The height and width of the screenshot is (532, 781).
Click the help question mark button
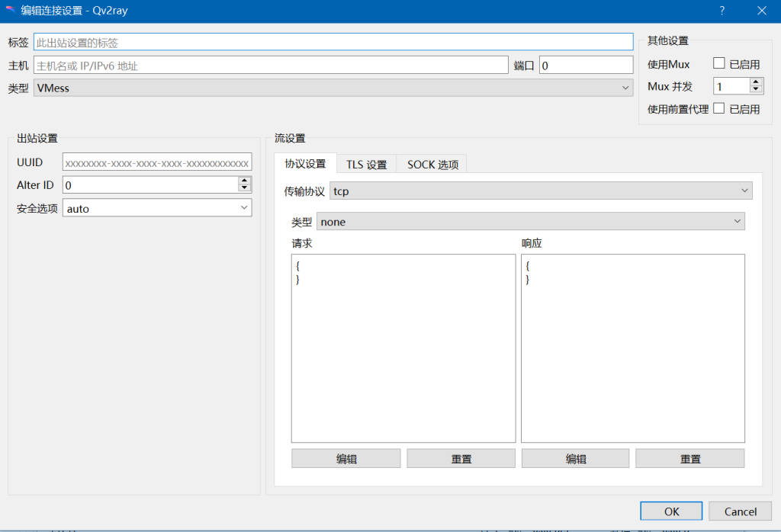[722, 11]
